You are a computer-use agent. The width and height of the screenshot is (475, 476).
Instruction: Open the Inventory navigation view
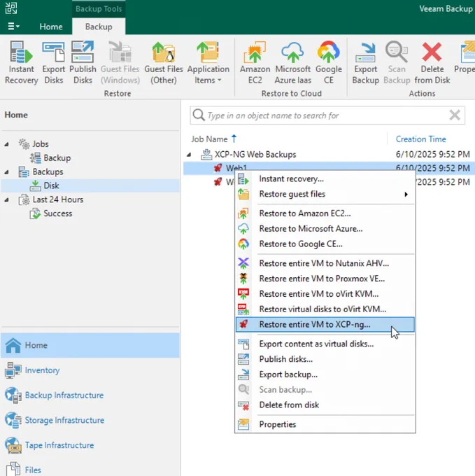click(42, 370)
